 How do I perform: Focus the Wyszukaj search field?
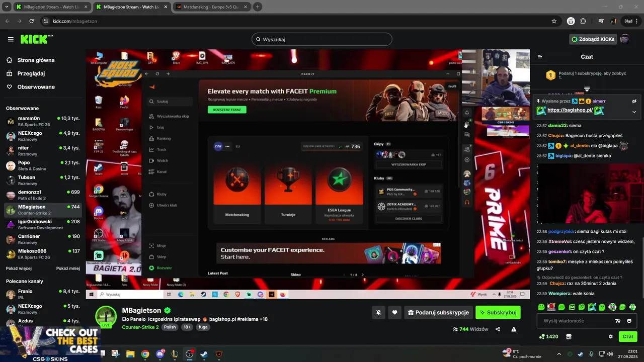click(x=322, y=39)
